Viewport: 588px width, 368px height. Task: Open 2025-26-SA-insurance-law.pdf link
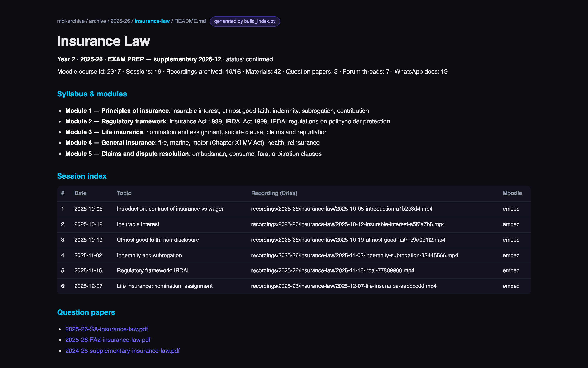106,329
